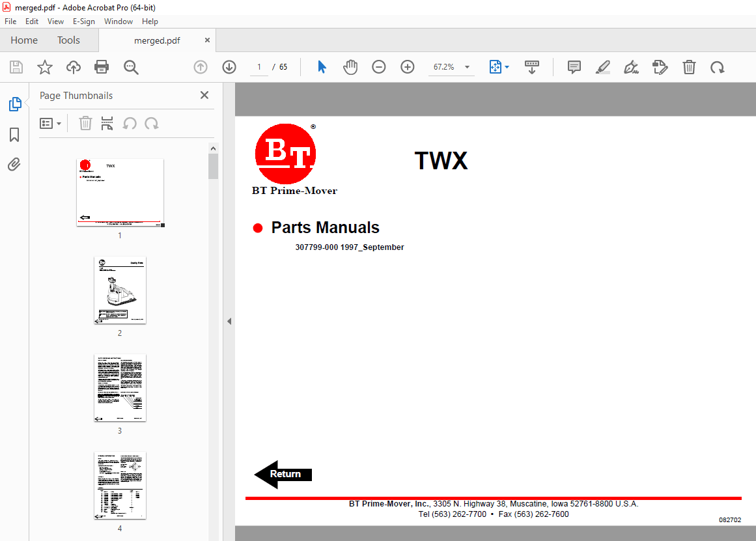This screenshot has height=541, width=756.
Task: Select page 3 thumbnail
Action: click(120, 387)
